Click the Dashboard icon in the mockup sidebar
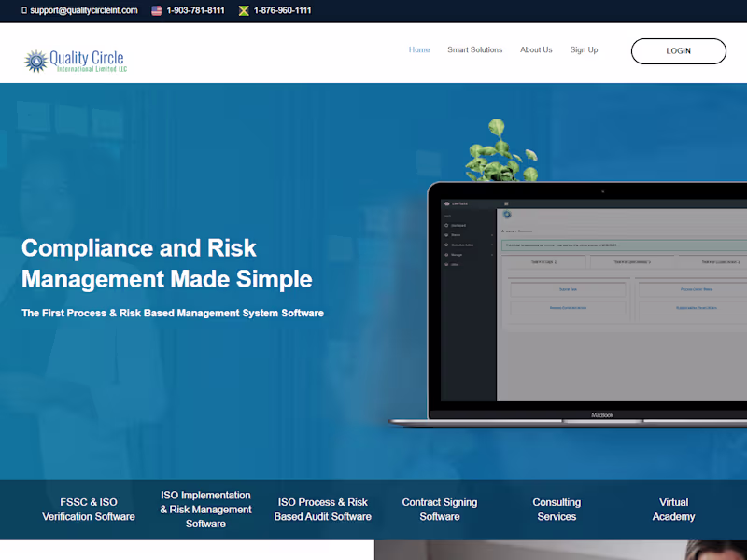This screenshot has height=560, width=747. point(445,226)
